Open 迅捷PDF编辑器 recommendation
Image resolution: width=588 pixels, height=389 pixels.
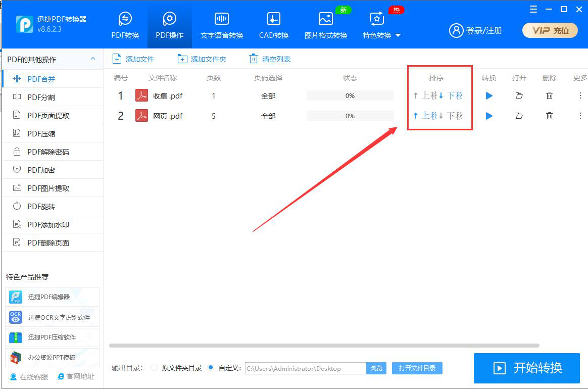52,297
